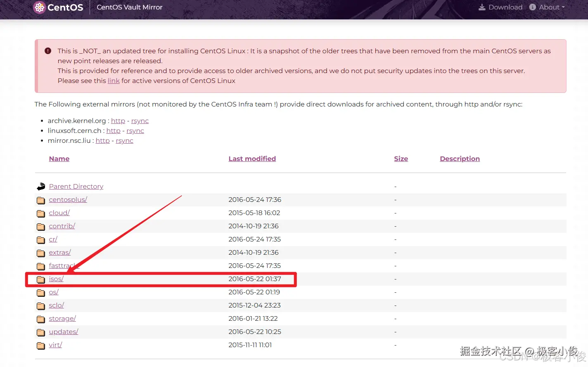Click the CentOS logo icon

point(40,7)
